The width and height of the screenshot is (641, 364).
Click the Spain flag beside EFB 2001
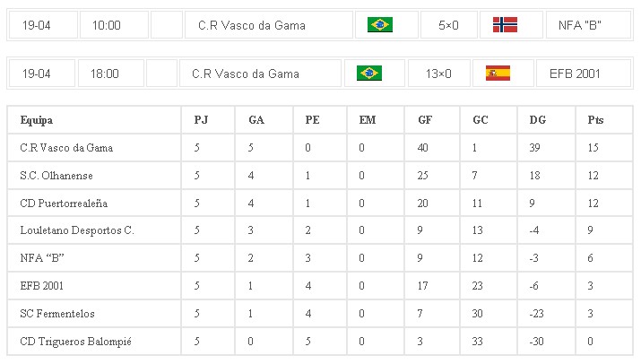(x=498, y=74)
